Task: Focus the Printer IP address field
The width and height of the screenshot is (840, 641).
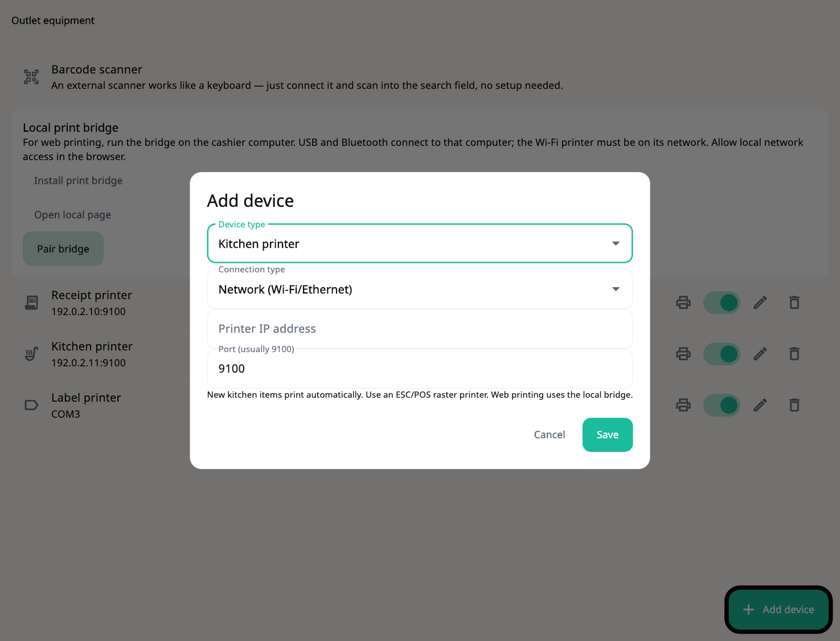Action: point(420,329)
